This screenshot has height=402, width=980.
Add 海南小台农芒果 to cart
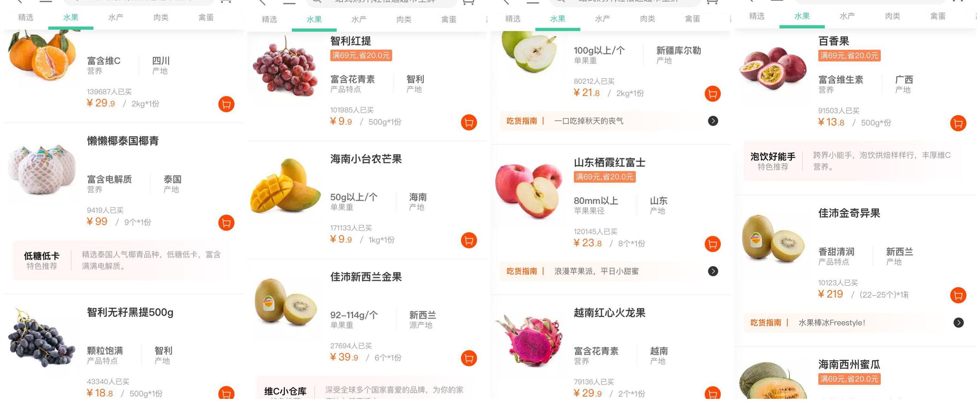(x=469, y=240)
